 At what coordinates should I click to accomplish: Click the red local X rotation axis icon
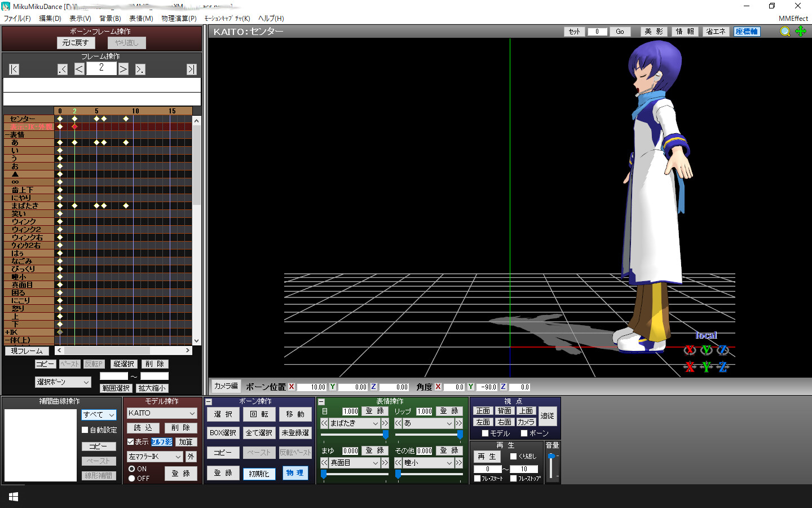690,350
